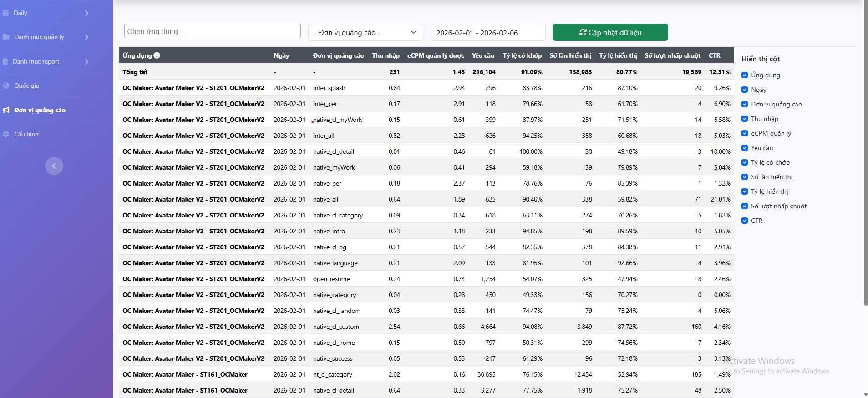The image size is (868, 398).
Task: Collapse the sidebar with the round arrow button
Action: [x=54, y=166]
